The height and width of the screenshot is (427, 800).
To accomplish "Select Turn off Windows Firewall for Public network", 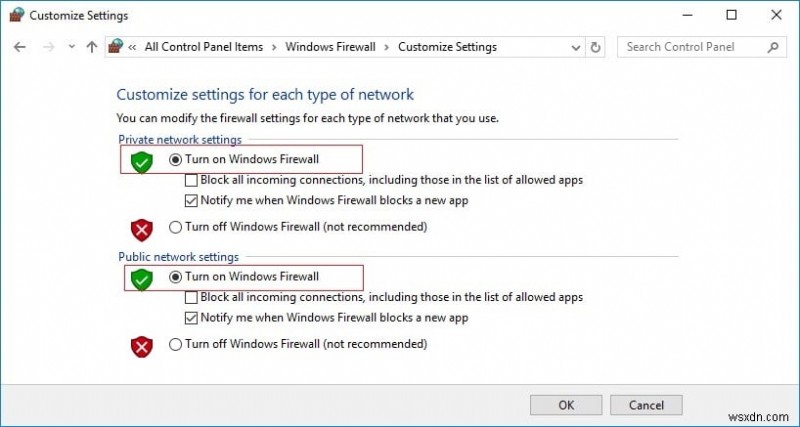I will point(176,344).
